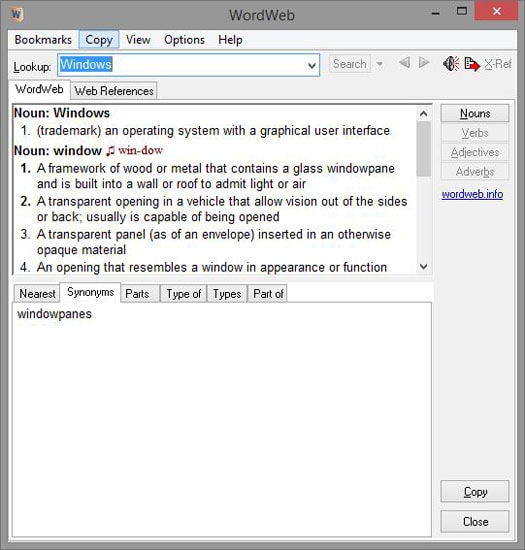This screenshot has width=525, height=550.
Task: Filter definitions with the Nouns button
Action: (x=475, y=113)
